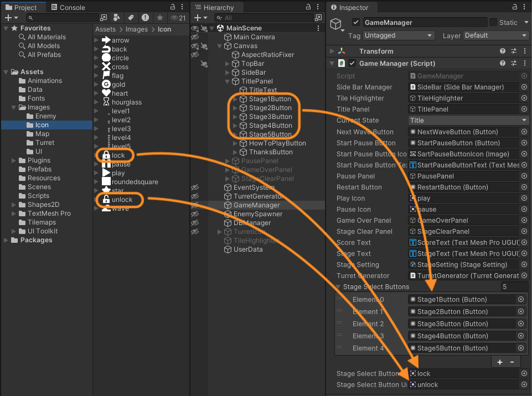Screen dimensions: 532x396
Task: Click the Search by Import Log Type icon
Action: tap(145, 18)
